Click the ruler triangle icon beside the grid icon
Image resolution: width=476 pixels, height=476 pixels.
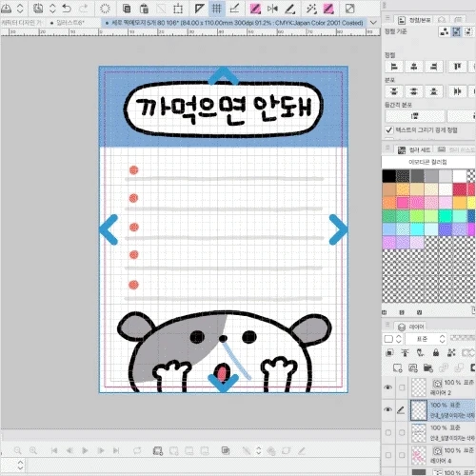coord(200,9)
